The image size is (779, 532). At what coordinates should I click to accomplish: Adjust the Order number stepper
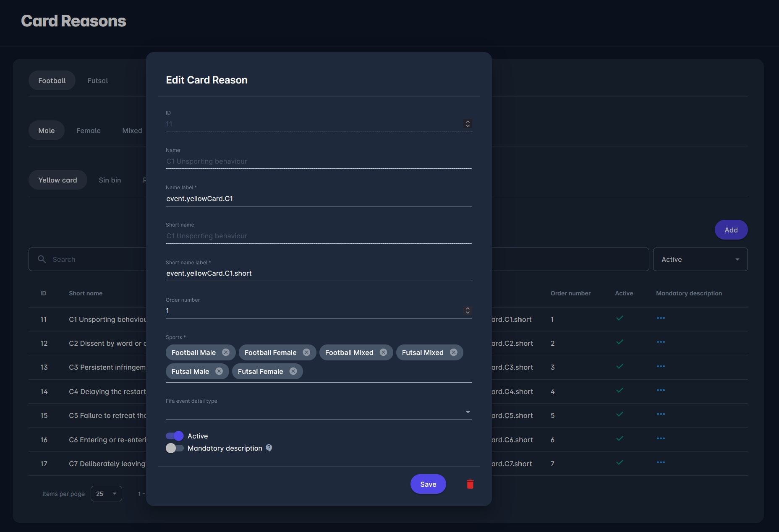pyautogui.click(x=468, y=310)
